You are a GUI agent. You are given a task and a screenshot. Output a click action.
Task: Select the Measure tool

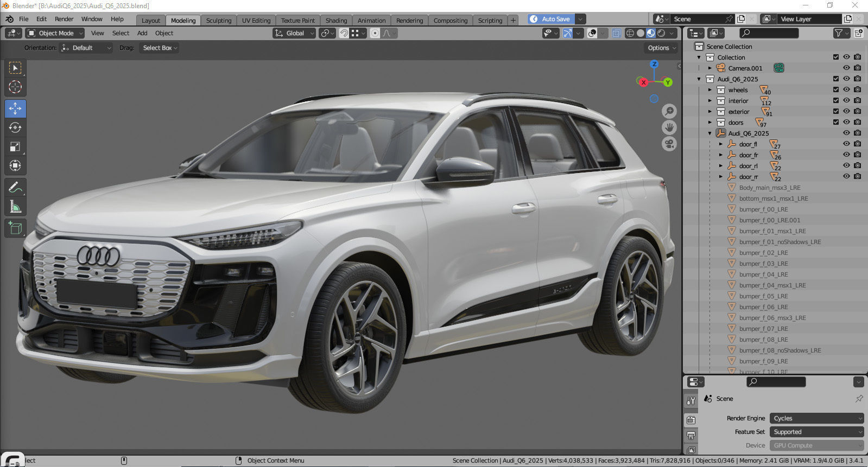[x=15, y=207]
